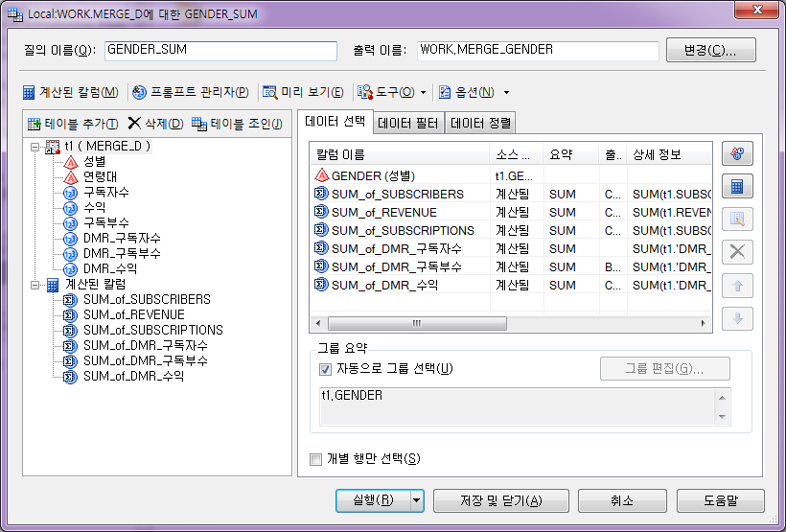
Task: Click SUM_of_DMR_구독부수 row in column table
Action: click(x=511, y=266)
